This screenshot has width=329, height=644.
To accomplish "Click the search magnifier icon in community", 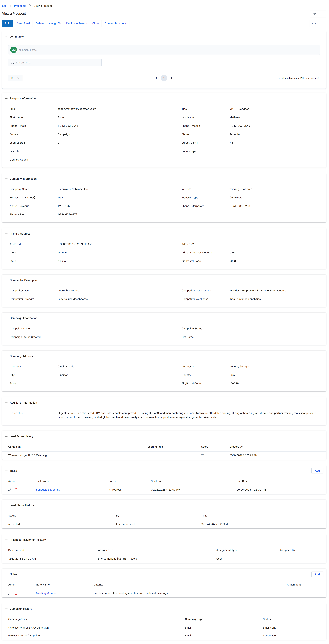I will point(13,62).
